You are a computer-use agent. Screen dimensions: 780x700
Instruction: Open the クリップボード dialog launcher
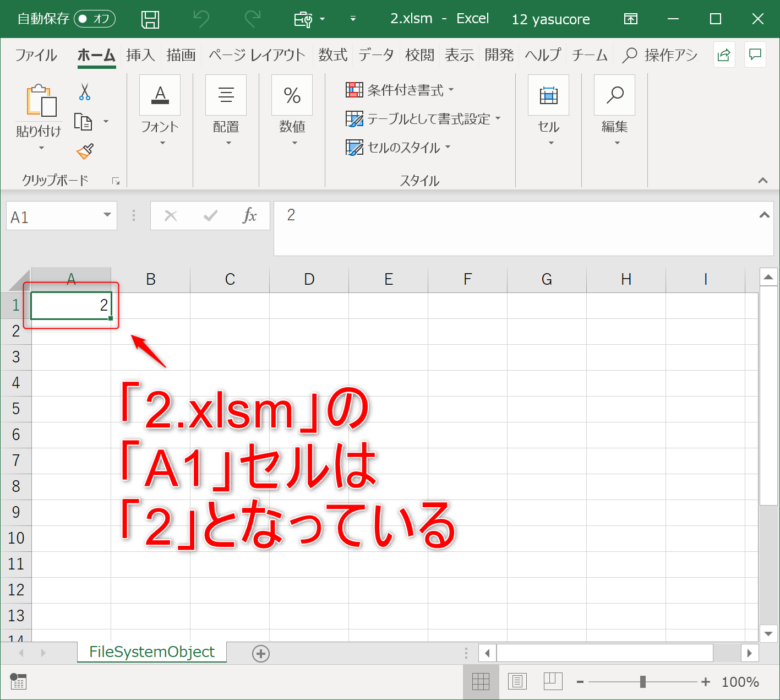coord(116,181)
